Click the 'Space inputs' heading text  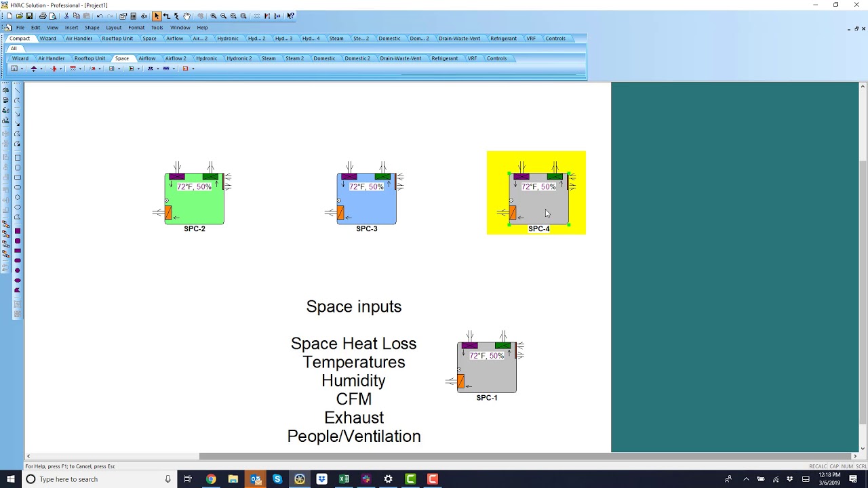coord(354,307)
